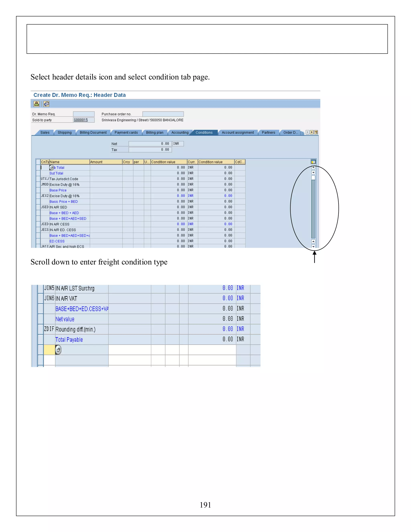Viewport: 411px width, 532px height.
Task: Open the table column configuration icon
Action: [x=313, y=162]
